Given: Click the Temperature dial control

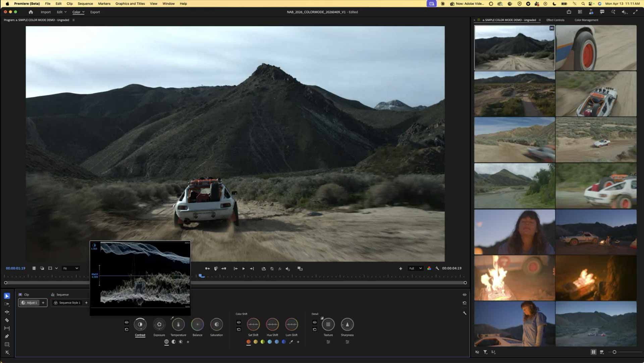Looking at the screenshot, I should coord(178,324).
